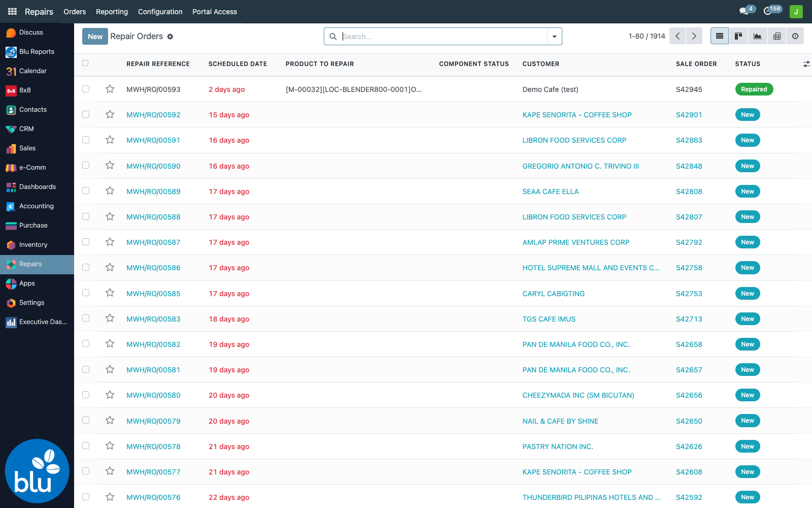Image resolution: width=812 pixels, height=508 pixels.
Task: Open the Discuss app in sidebar
Action: coord(37,33)
